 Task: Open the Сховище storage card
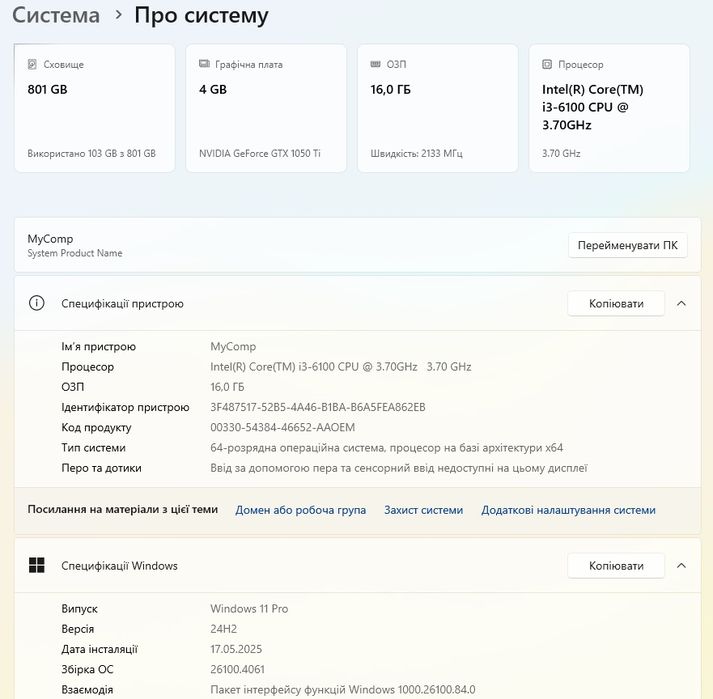click(95, 108)
